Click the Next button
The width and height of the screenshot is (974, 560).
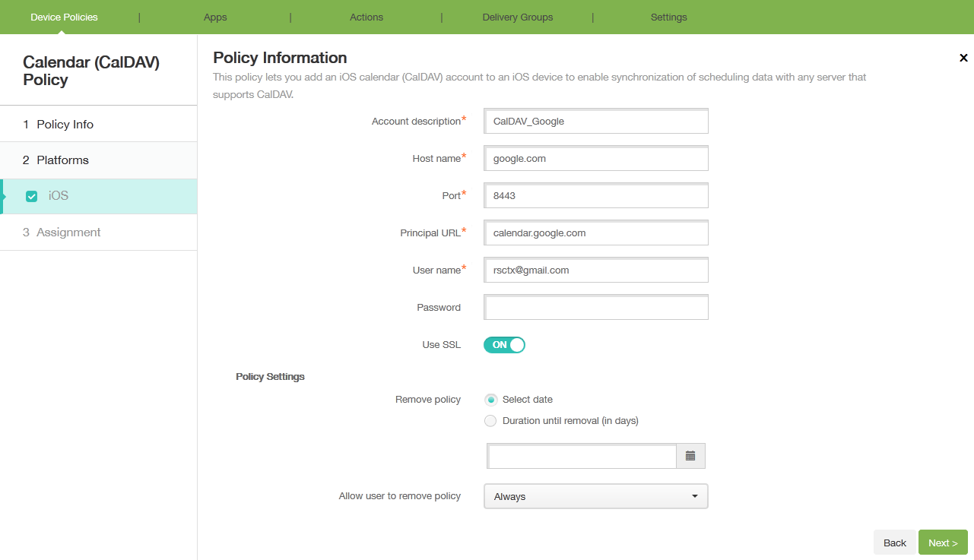(x=942, y=543)
